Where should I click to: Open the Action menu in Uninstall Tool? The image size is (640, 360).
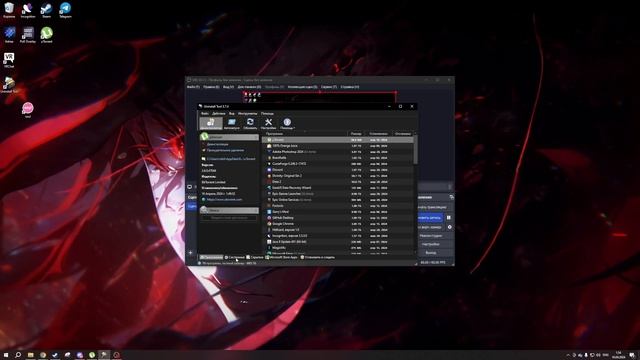point(219,113)
